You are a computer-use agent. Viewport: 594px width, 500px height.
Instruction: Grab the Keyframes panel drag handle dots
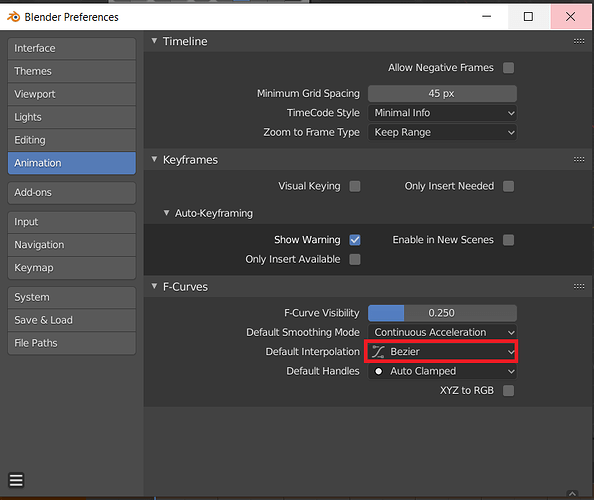coord(578,159)
